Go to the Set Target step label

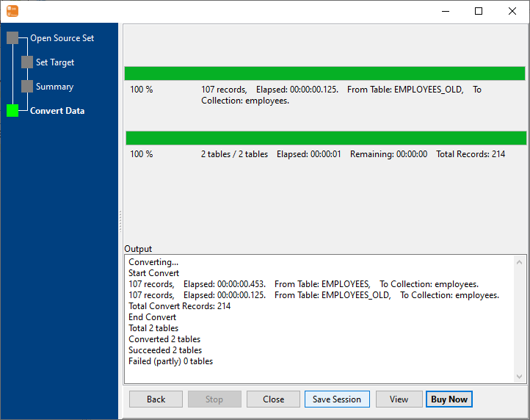55,62
